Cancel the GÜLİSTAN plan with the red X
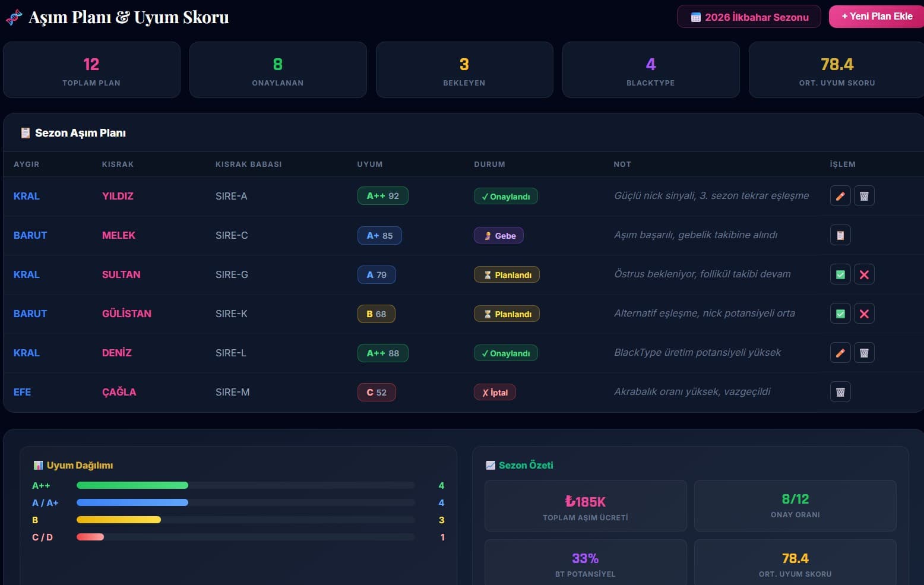Viewport: 924px width, 585px height. pos(864,314)
